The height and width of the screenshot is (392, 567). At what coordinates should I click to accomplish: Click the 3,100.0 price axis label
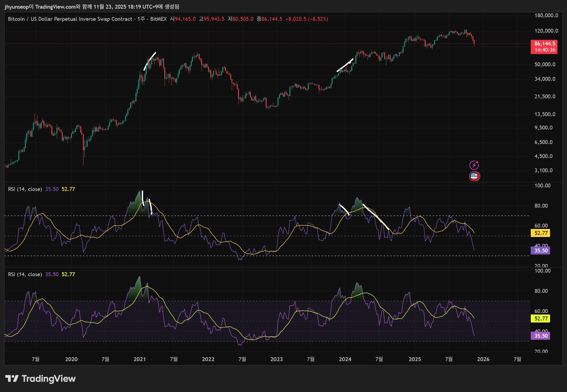point(544,170)
